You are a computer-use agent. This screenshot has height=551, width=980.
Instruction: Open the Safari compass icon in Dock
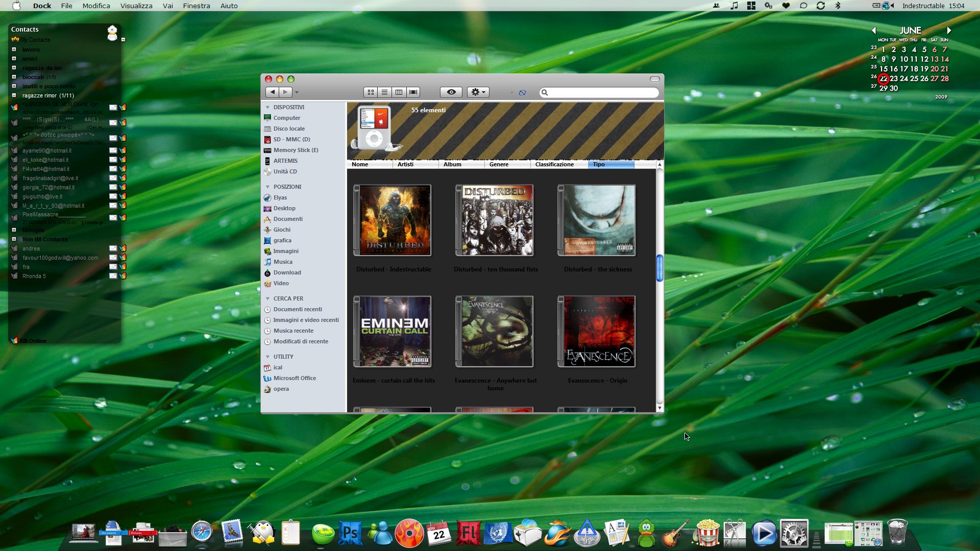(202, 532)
